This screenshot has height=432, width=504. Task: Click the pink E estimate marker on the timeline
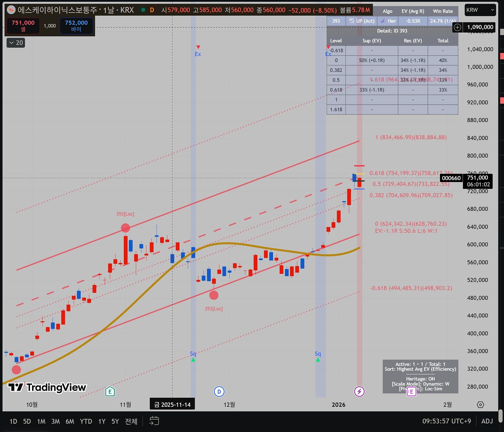[x=411, y=392]
